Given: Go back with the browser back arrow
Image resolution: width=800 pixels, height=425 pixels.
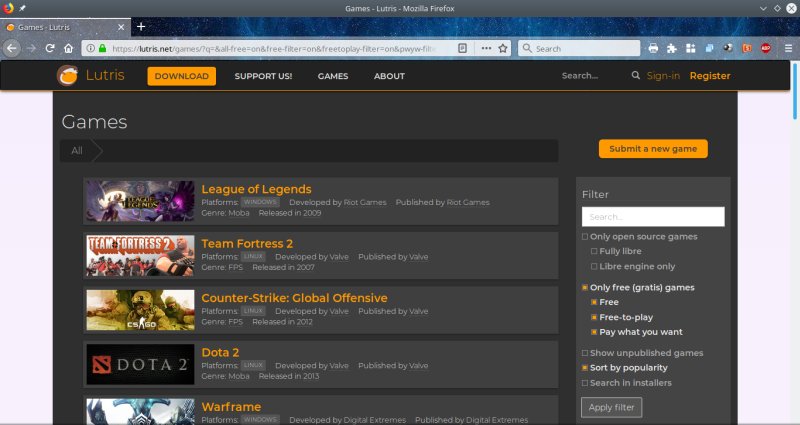Looking at the screenshot, I should pyautogui.click(x=12, y=48).
